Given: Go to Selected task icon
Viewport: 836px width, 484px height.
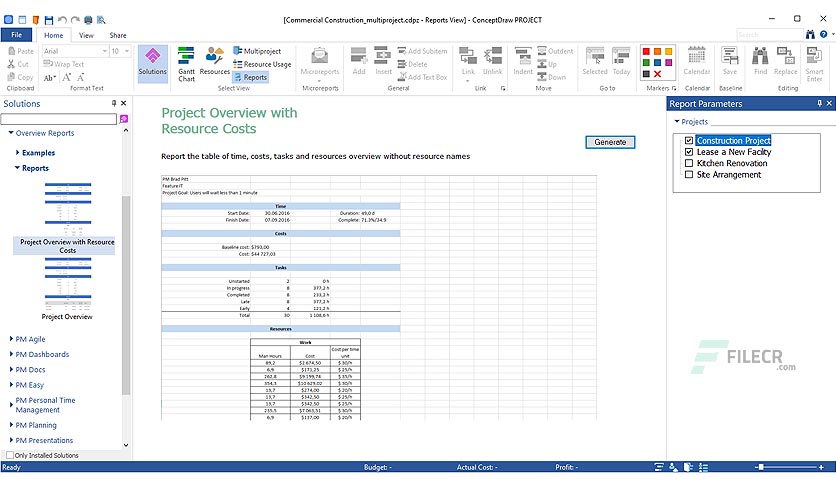Looking at the screenshot, I should point(595,61).
